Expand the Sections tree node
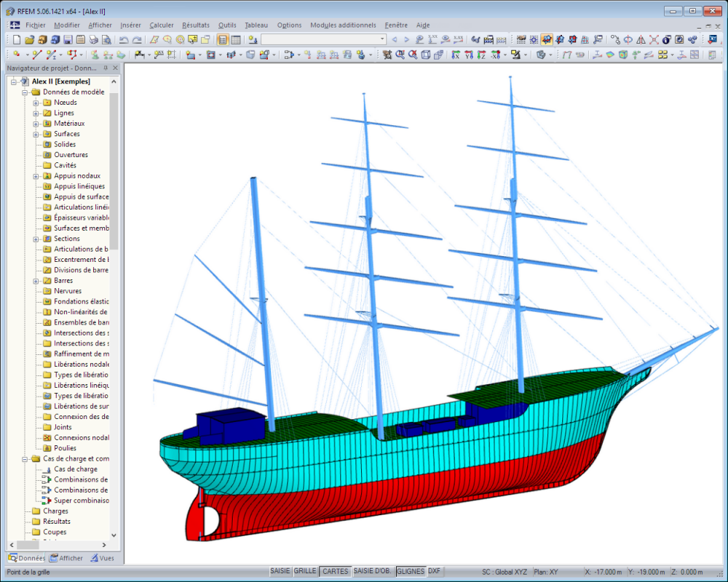Viewport: 728px width, 582px height. [36, 239]
